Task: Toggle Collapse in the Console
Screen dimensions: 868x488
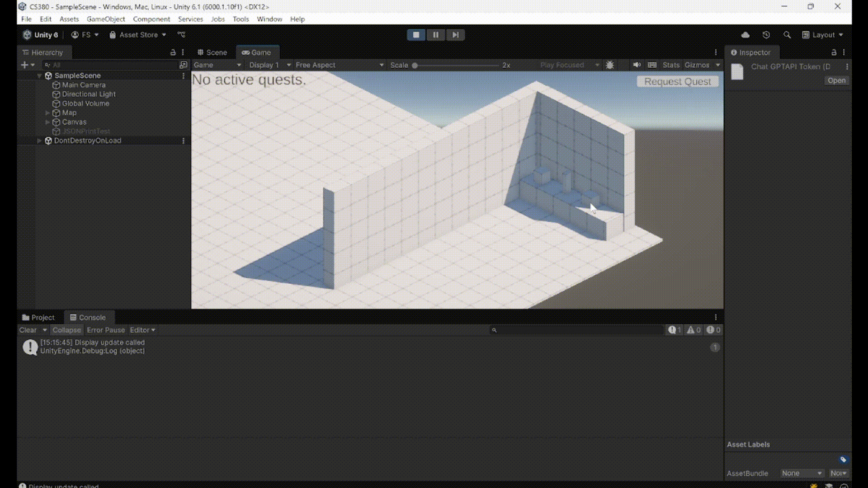Action: tap(66, 330)
